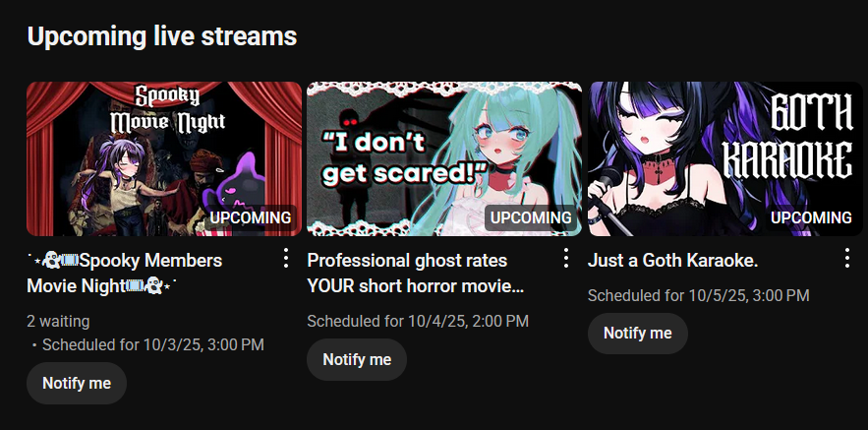868x430 pixels.
Task: Click the Spooky Members Movie Night title
Action: 125,274
